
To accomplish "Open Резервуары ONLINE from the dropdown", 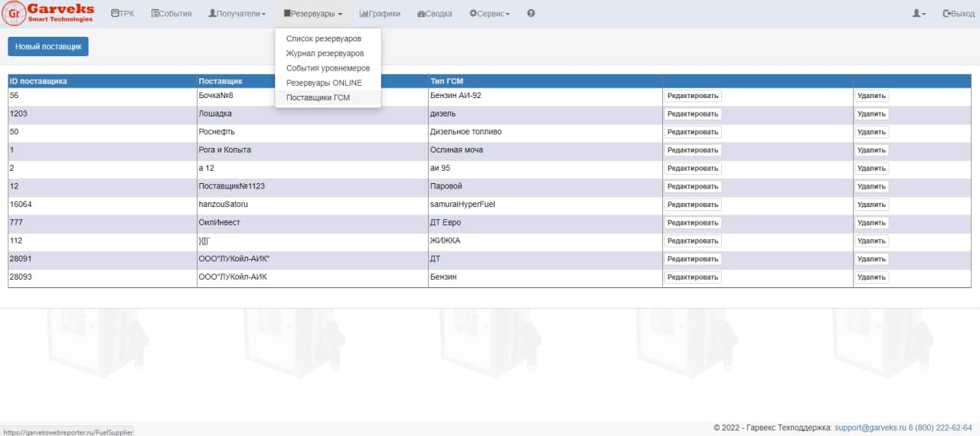I will 324,83.
